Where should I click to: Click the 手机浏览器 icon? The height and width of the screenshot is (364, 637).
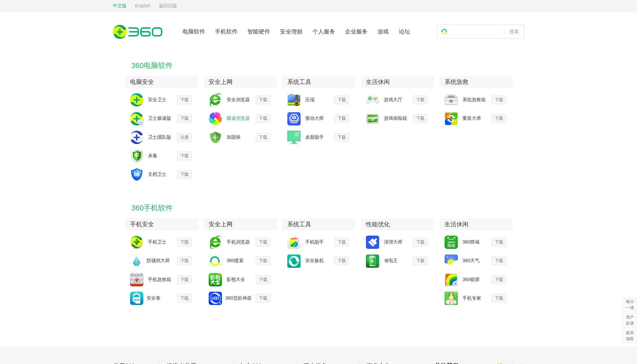click(215, 242)
